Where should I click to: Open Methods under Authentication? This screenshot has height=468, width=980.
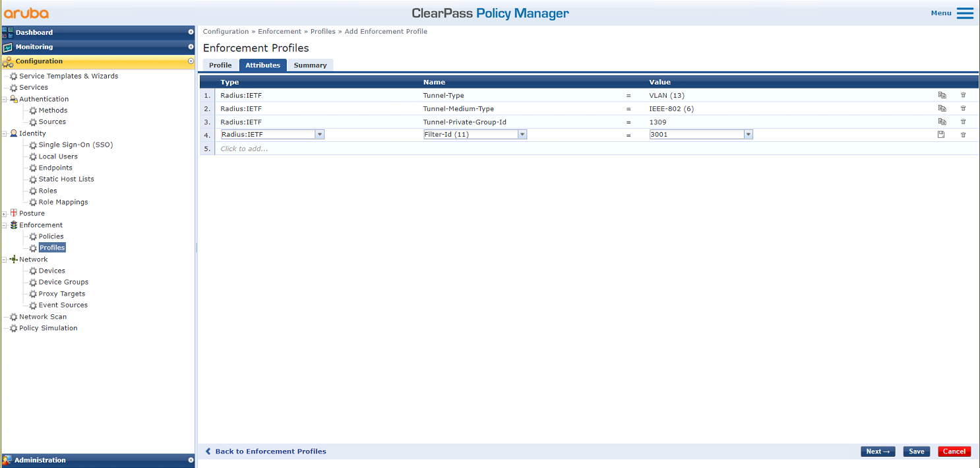[53, 110]
